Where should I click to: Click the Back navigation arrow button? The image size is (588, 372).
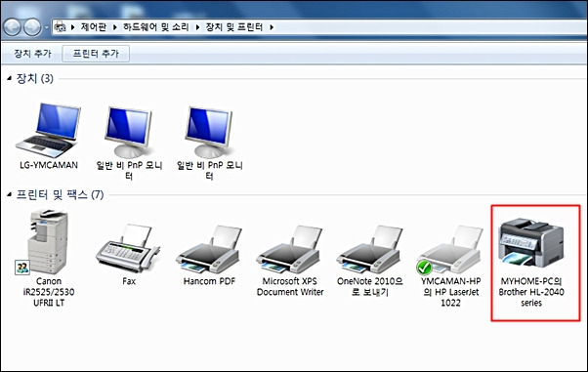(x=12, y=27)
